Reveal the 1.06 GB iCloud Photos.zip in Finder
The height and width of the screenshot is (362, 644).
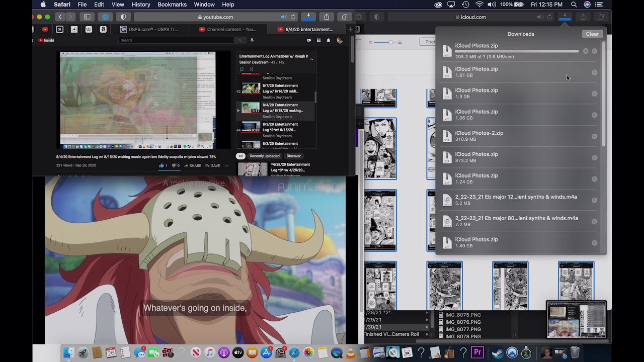coord(594,115)
